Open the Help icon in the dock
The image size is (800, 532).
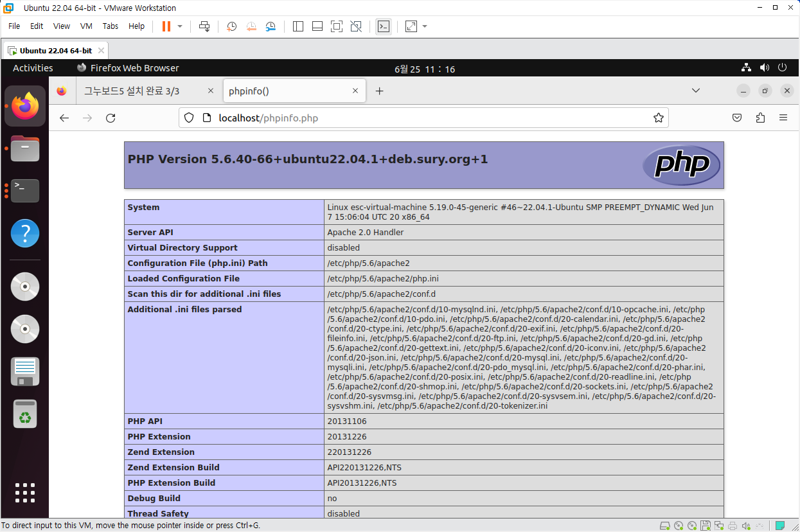coord(25,233)
